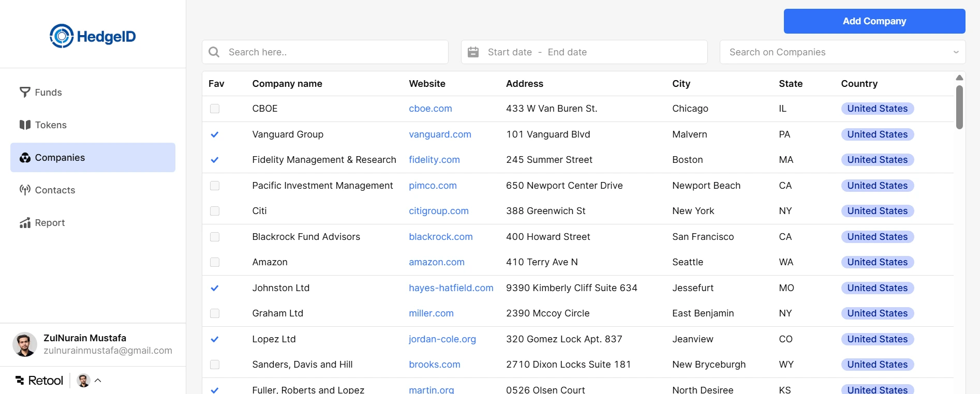Expand the user menu chevron beside Retool

[98, 381]
